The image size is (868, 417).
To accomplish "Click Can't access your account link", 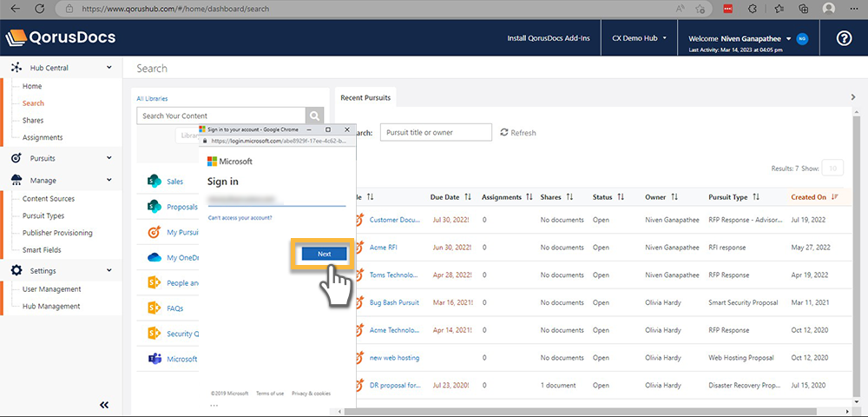I will click(x=240, y=218).
